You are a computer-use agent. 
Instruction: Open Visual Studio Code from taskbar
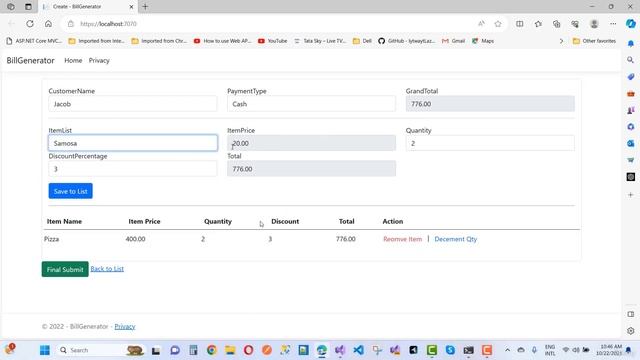pos(358,350)
